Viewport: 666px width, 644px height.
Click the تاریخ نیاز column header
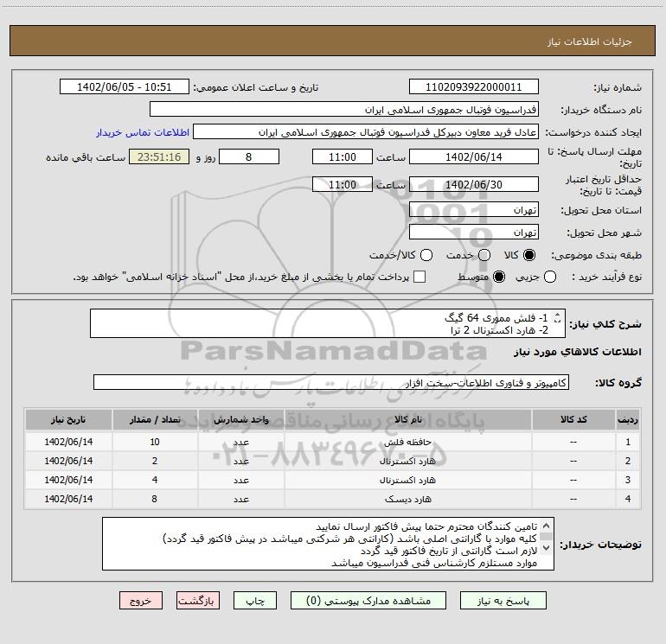[68, 419]
